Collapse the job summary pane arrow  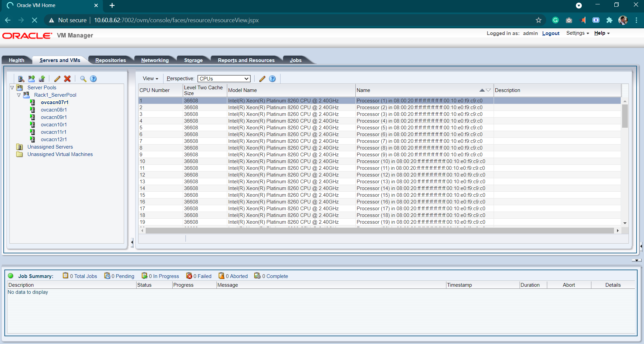pos(636,260)
